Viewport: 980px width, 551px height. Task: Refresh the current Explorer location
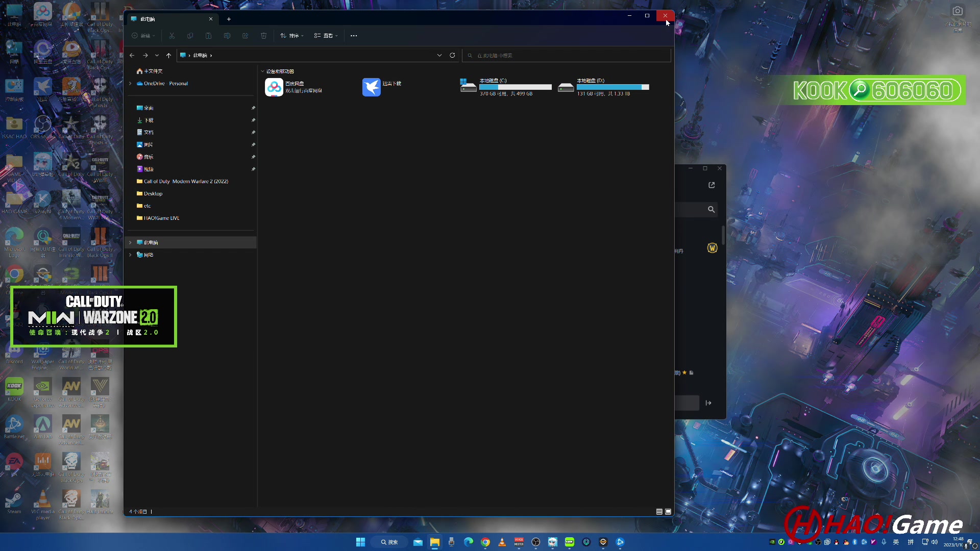click(452, 55)
